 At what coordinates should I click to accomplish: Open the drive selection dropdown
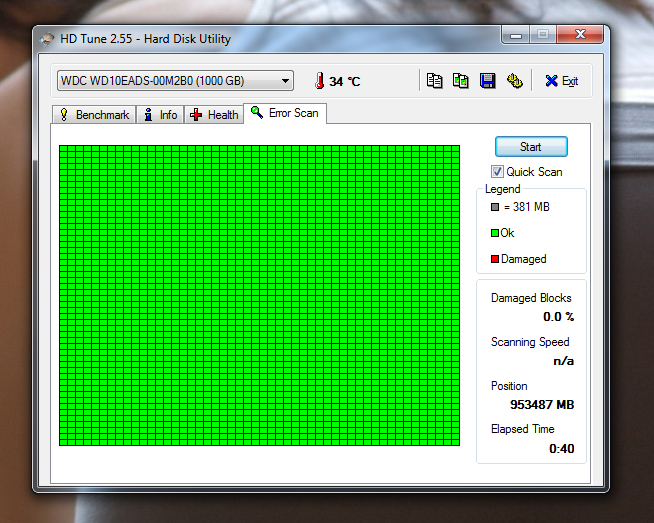click(175, 80)
